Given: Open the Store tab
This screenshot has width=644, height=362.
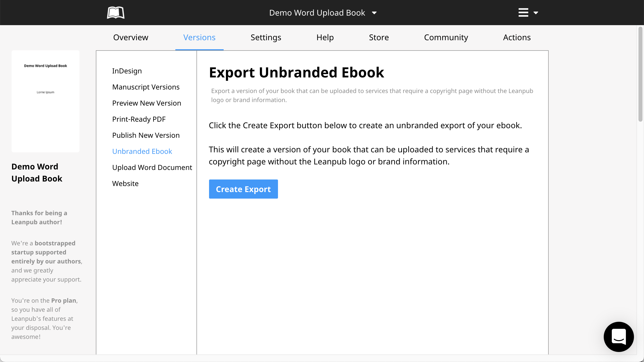Looking at the screenshot, I should [379, 37].
